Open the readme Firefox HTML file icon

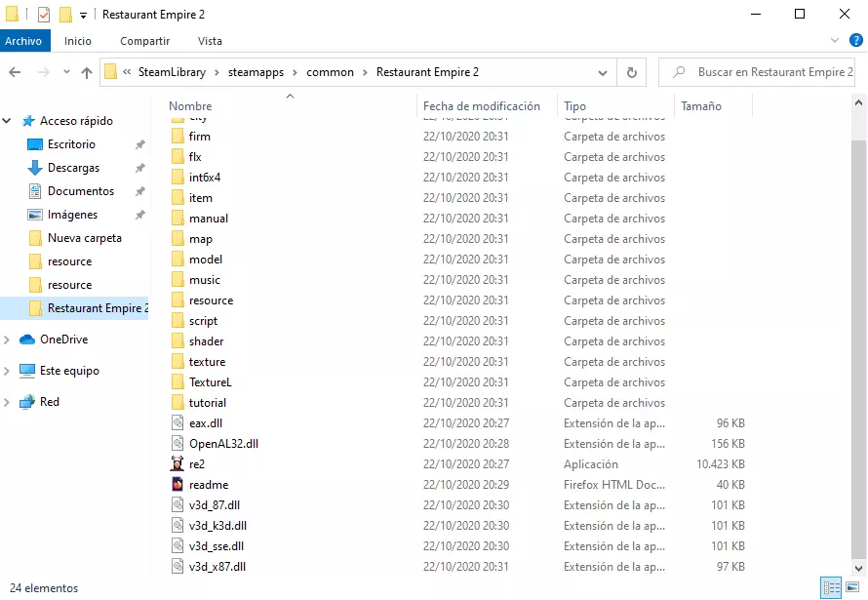coord(178,484)
